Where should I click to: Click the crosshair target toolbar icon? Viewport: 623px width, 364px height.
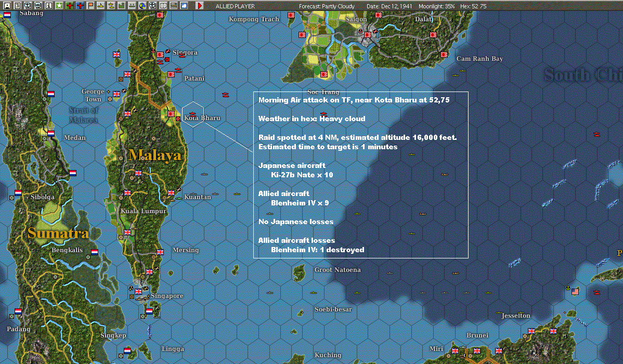point(152,6)
